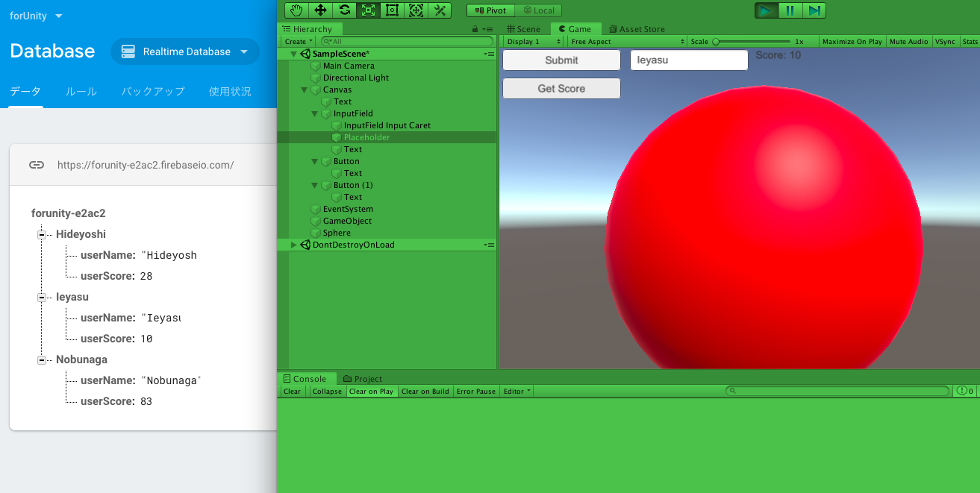Expand the DontDestroyOnLoad scene
The height and width of the screenshot is (493, 980).
pos(293,245)
